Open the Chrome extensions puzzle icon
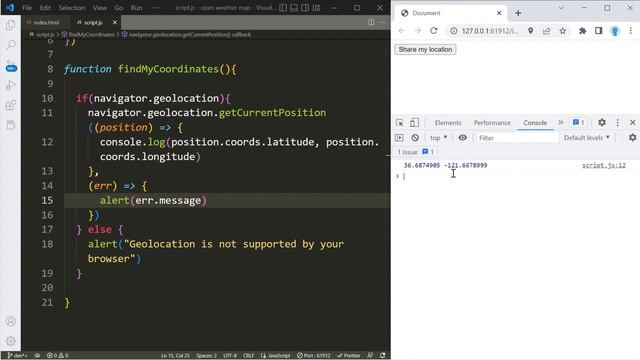 [582, 31]
